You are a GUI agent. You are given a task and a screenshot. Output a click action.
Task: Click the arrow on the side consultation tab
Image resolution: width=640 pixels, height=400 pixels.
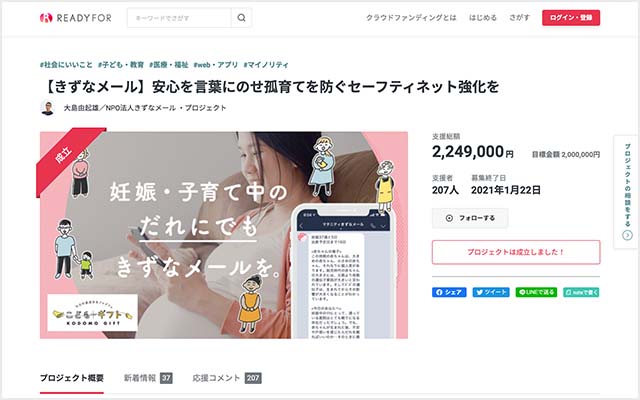(627, 236)
